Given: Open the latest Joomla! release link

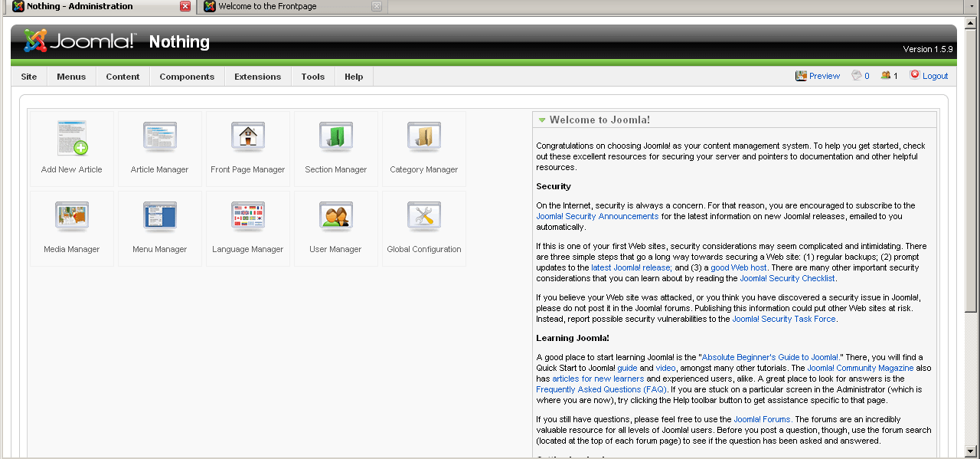Looking at the screenshot, I should click(x=631, y=268).
